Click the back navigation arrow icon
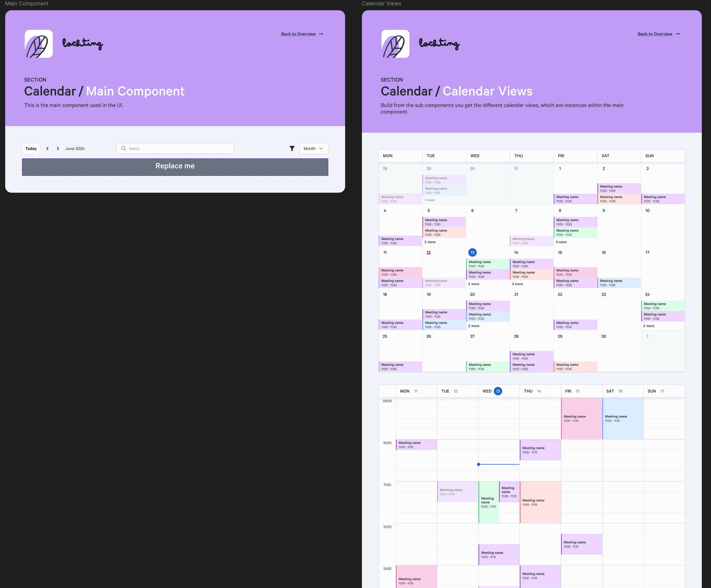Image resolution: width=711 pixels, height=588 pixels. click(47, 148)
